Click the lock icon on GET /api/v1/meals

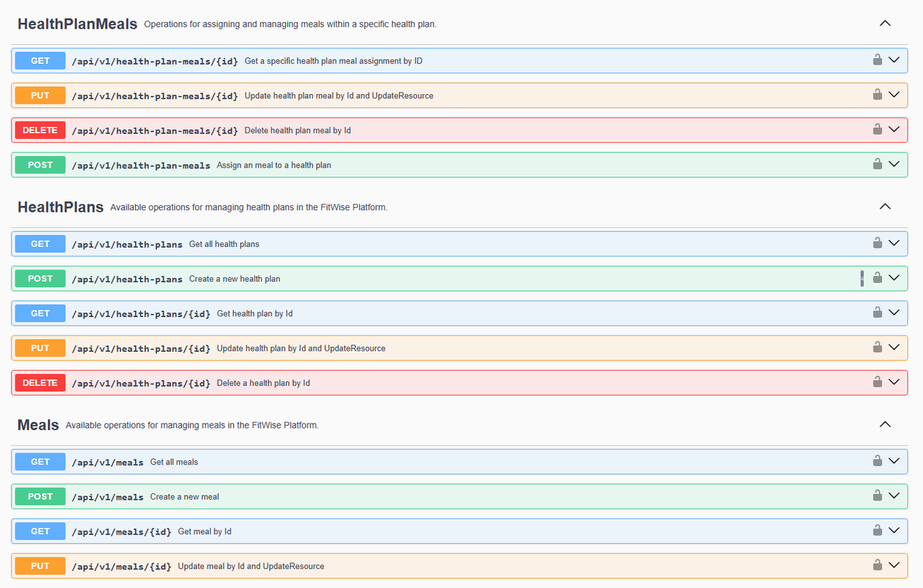(877, 461)
